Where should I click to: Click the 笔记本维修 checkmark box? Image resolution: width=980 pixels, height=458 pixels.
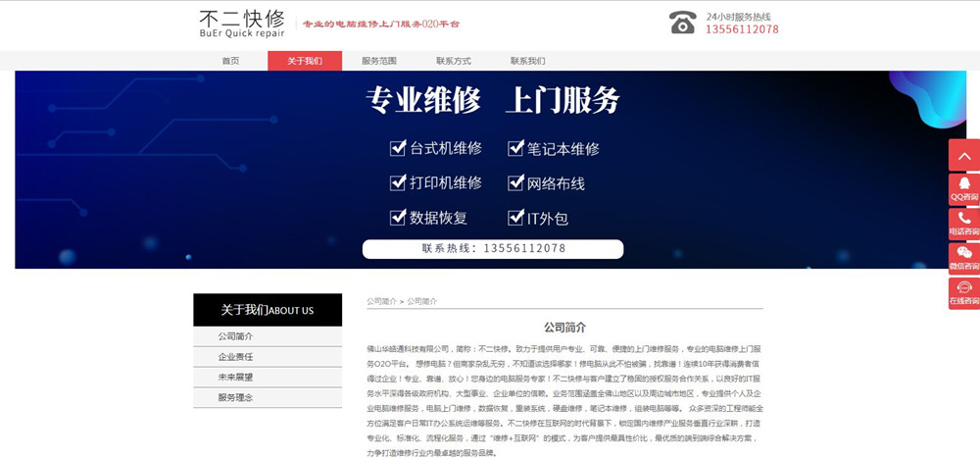515,148
